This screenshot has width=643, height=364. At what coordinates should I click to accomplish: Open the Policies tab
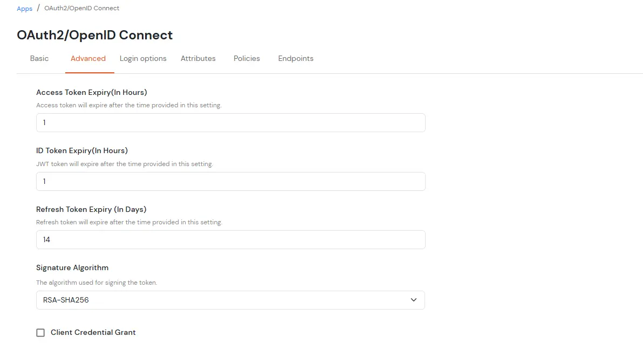(x=247, y=58)
